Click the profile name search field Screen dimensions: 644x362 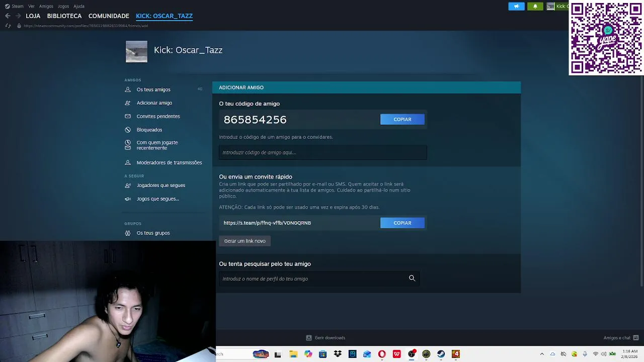click(319, 279)
